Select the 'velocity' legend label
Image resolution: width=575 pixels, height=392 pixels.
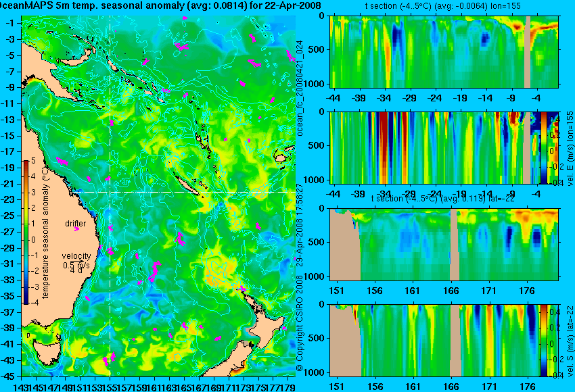click(76, 256)
